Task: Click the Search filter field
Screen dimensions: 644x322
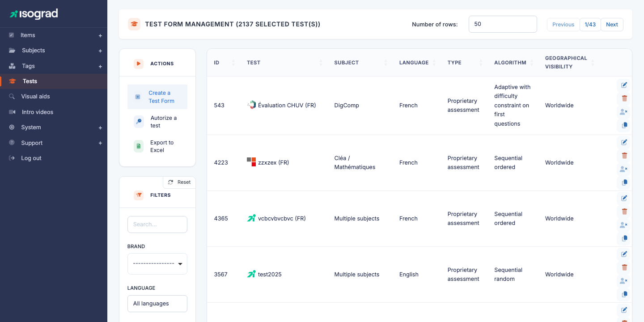Action: [157, 225]
